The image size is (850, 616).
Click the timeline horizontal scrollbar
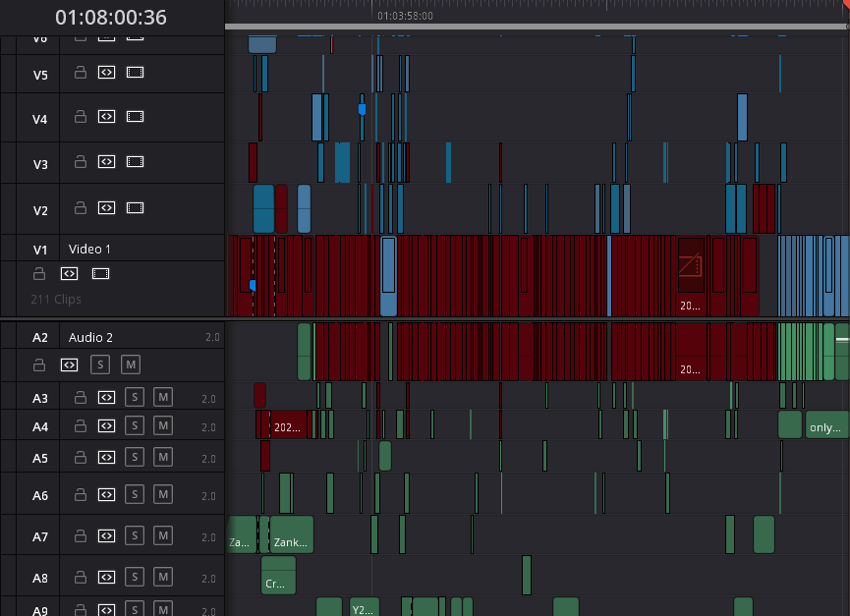tap(537, 27)
